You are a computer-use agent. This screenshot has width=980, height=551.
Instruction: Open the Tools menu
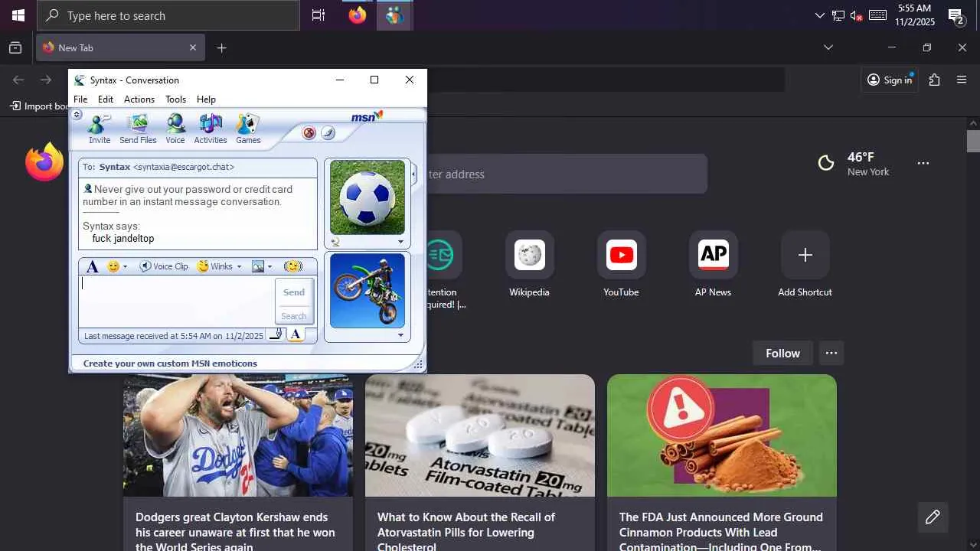176,99
